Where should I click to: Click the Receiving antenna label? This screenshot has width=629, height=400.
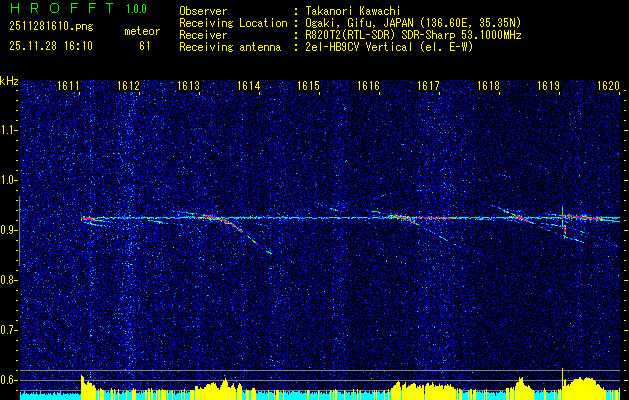point(230,47)
